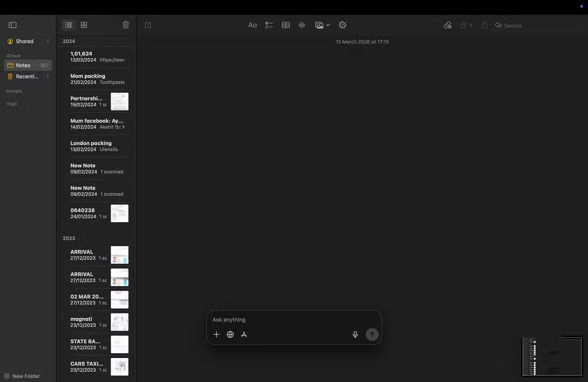Expand the lock options chevron
This screenshot has height=382, width=588.
[472, 25]
